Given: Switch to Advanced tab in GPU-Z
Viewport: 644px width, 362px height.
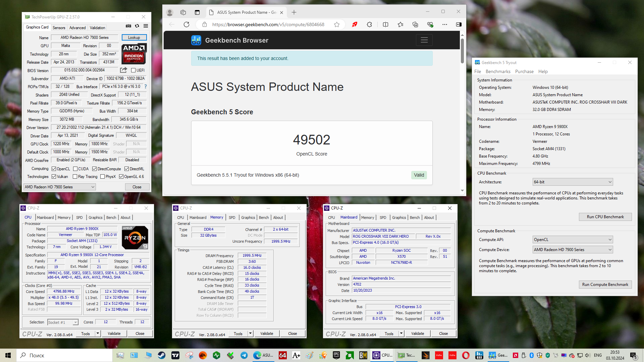Looking at the screenshot, I should click(77, 28).
